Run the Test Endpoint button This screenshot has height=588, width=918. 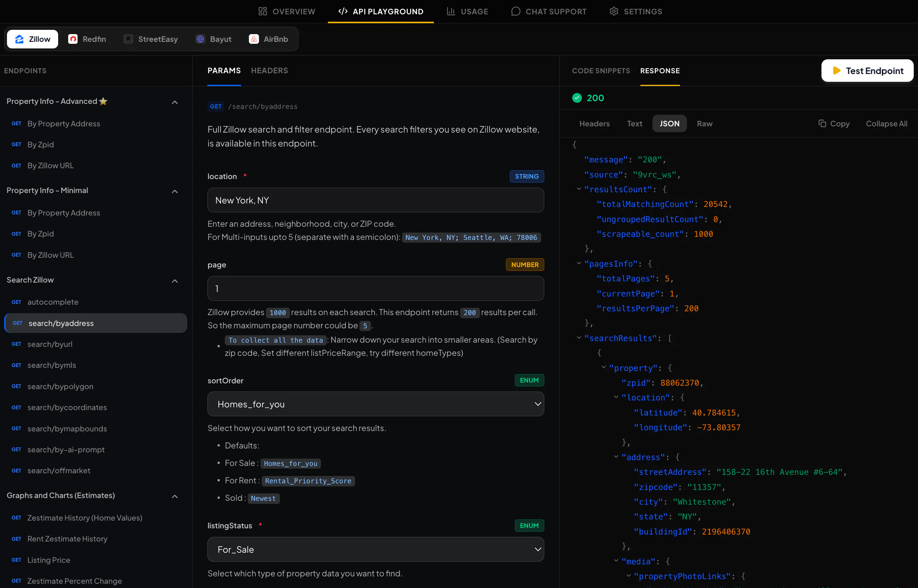click(x=867, y=71)
